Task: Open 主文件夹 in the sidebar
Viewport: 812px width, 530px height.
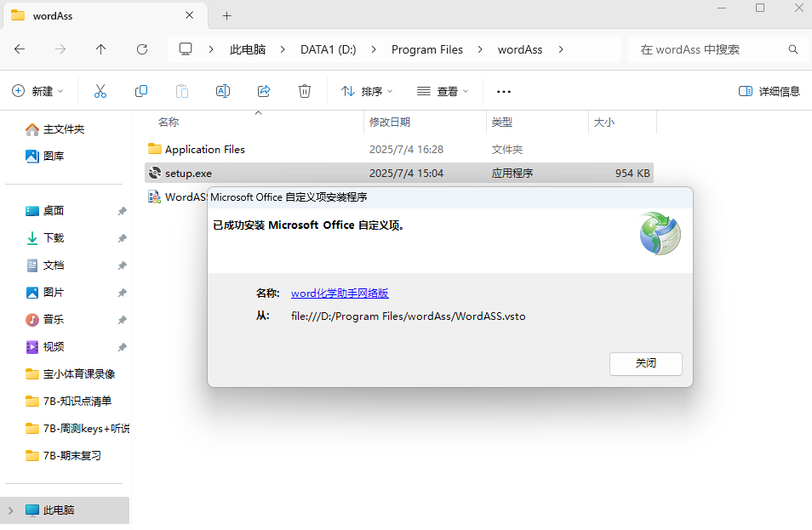Action: (x=54, y=128)
